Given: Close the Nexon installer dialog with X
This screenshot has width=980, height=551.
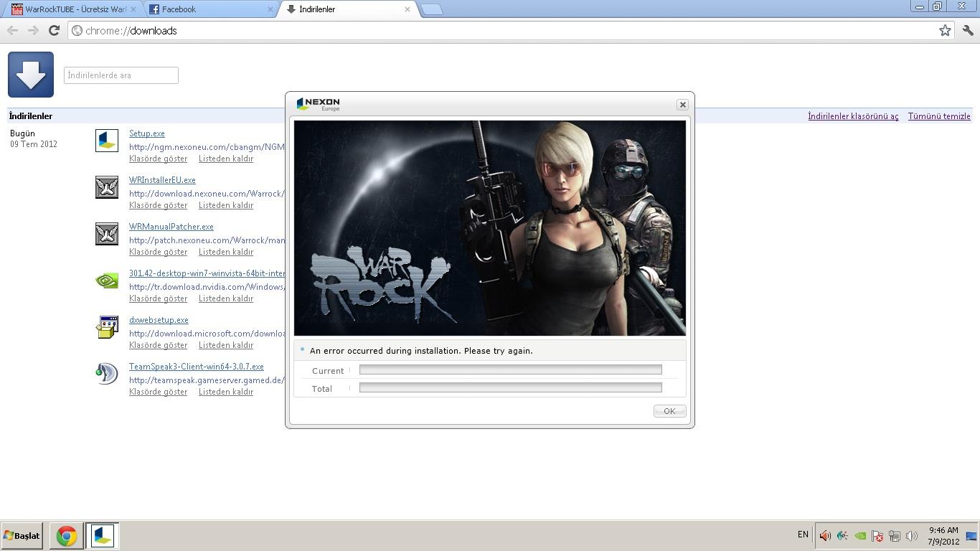Looking at the screenshot, I should [x=682, y=105].
